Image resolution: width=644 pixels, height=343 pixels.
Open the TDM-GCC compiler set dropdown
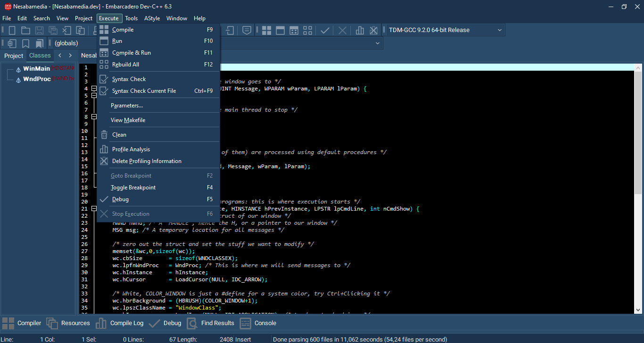click(x=500, y=30)
